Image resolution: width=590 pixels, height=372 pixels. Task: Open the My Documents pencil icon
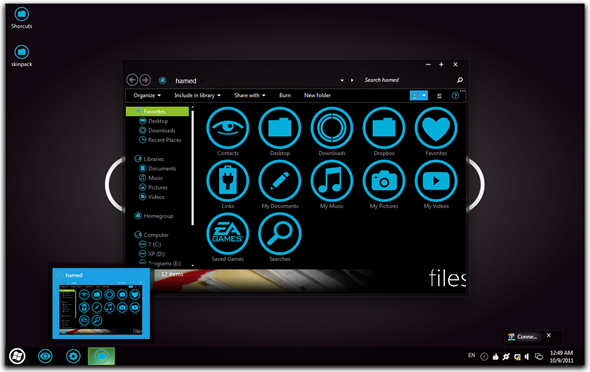click(280, 181)
